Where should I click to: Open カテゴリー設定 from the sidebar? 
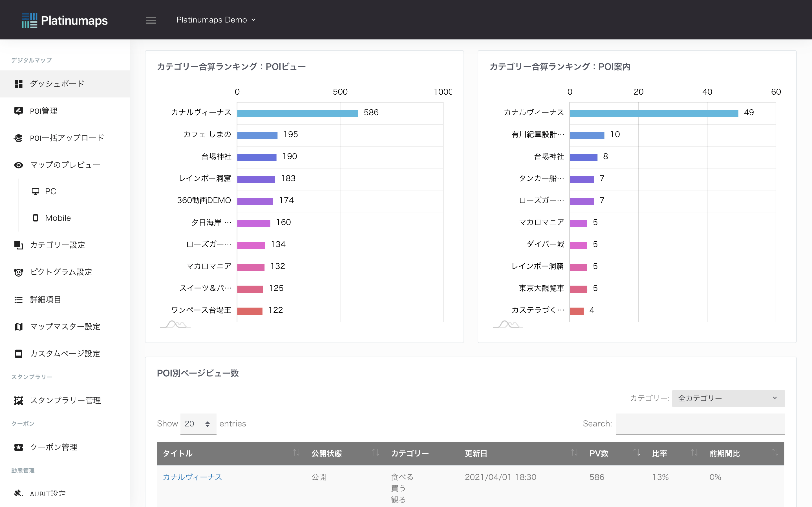58,245
